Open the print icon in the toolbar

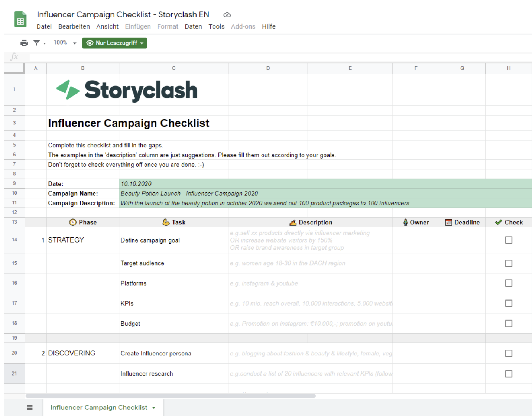pyautogui.click(x=24, y=43)
